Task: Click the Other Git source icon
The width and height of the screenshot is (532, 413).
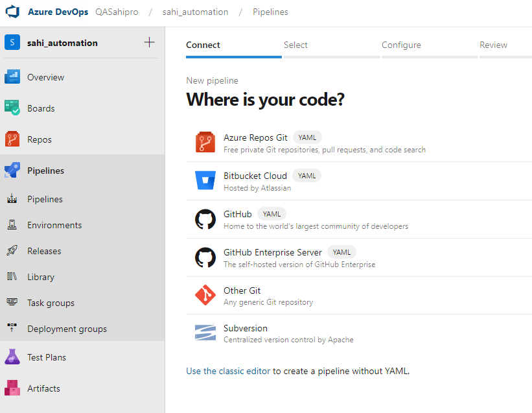Action: [x=205, y=296]
